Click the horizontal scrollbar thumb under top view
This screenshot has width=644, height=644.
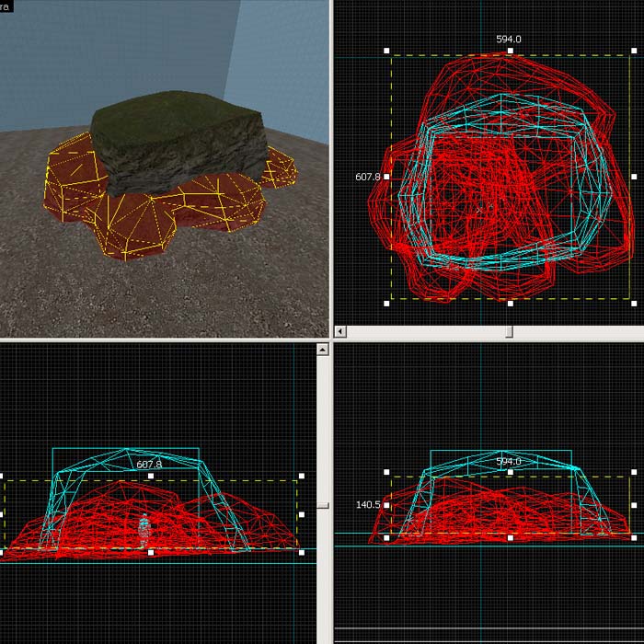pyautogui.click(x=509, y=330)
